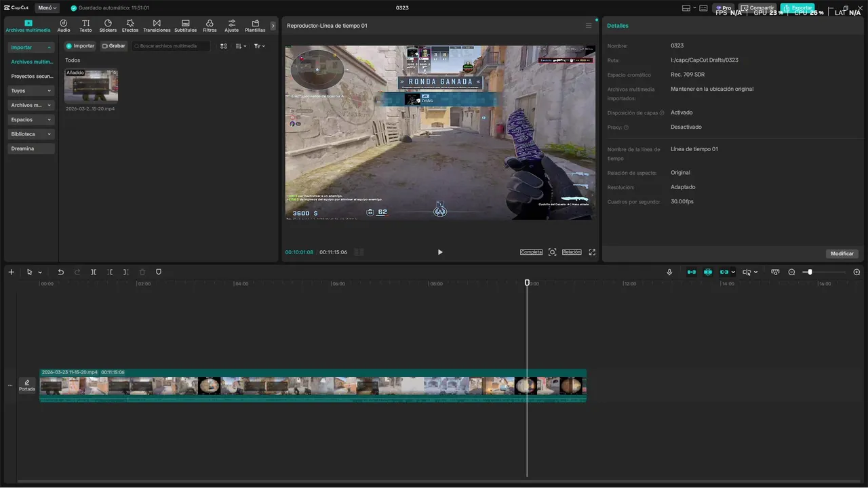Zoom out the timeline
The image size is (868, 488).
791,272
